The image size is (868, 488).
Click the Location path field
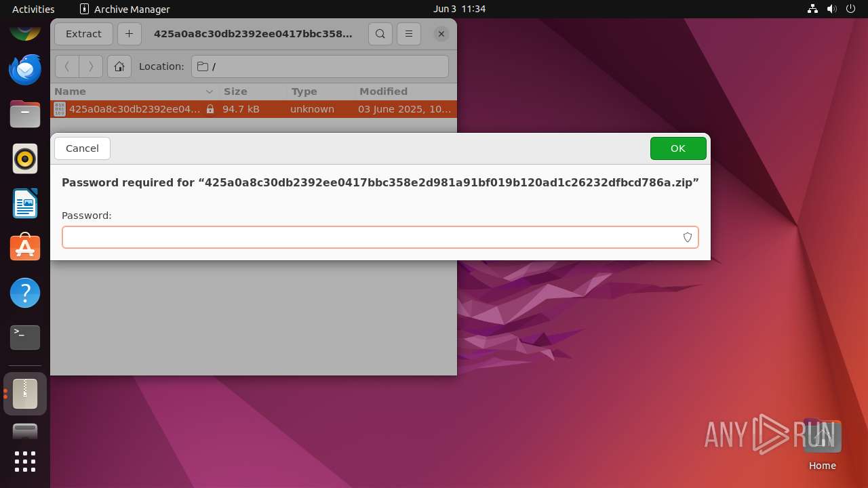(320, 66)
